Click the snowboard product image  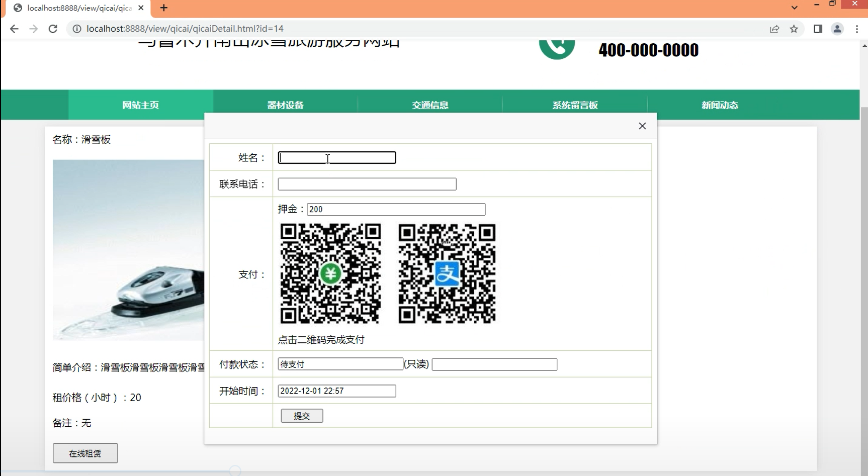click(128, 250)
